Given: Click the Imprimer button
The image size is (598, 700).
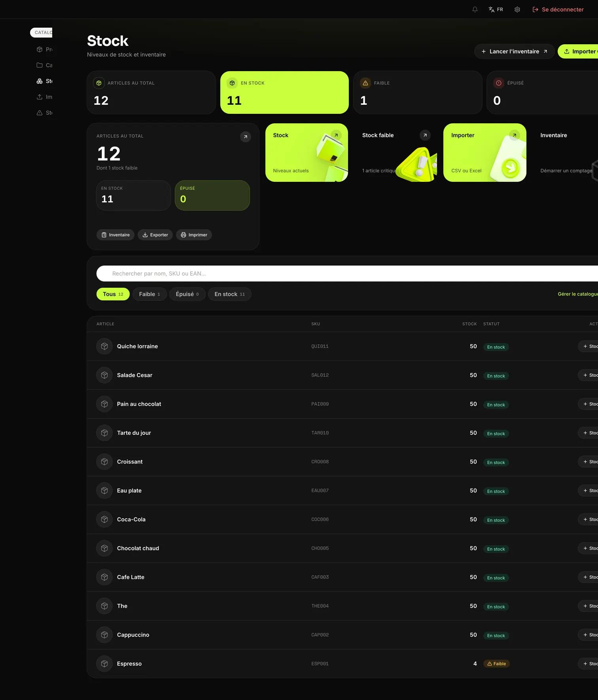Looking at the screenshot, I should [194, 235].
